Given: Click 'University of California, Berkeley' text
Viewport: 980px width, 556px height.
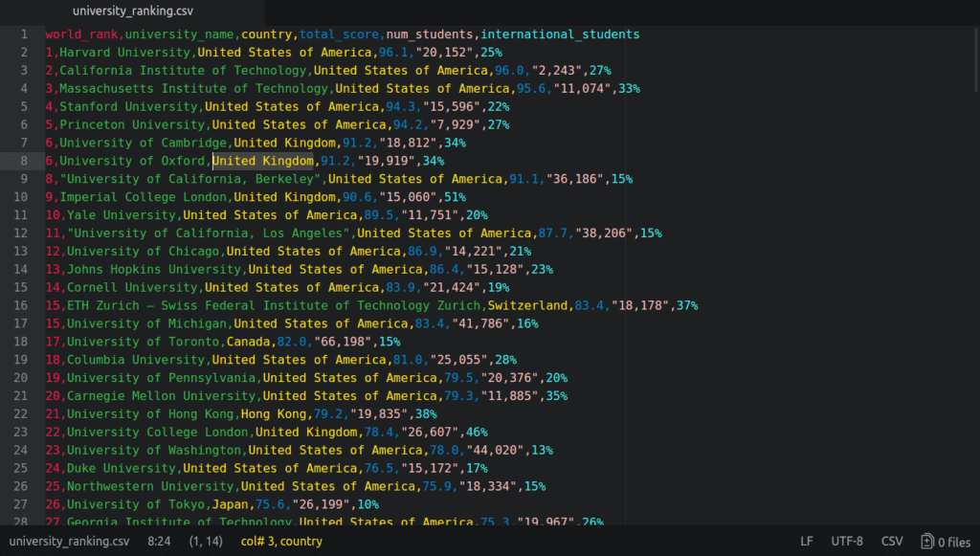Looking at the screenshot, I should 190,179.
